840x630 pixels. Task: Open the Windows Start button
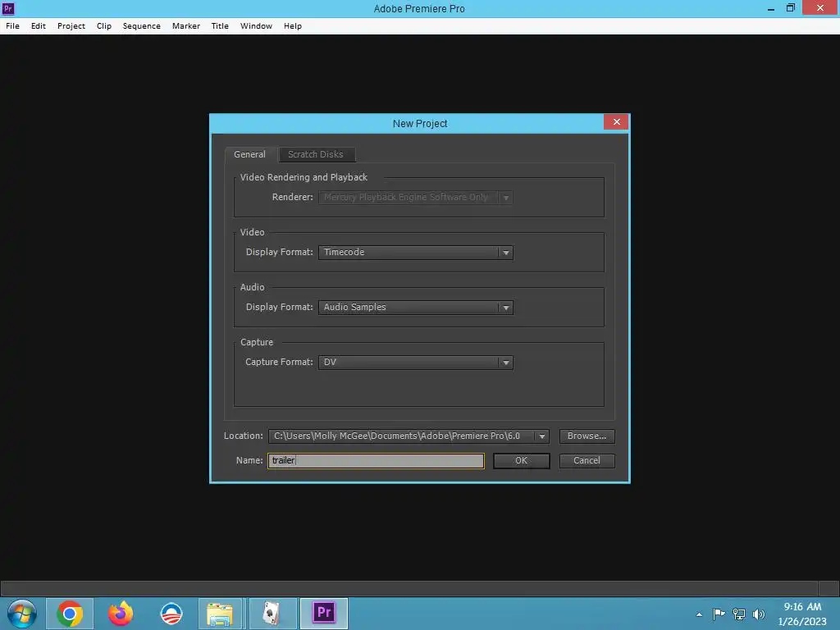point(21,614)
